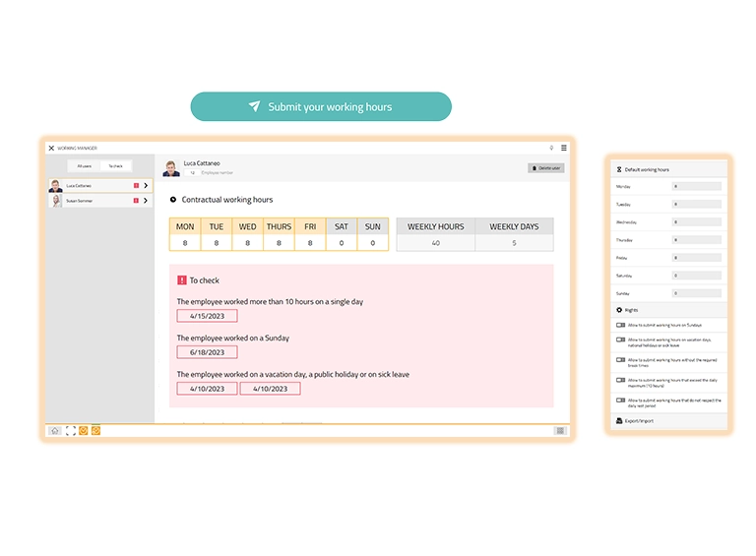Expand Susan Sommer row chevron
This screenshot has height=556, width=756.
point(146,201)
